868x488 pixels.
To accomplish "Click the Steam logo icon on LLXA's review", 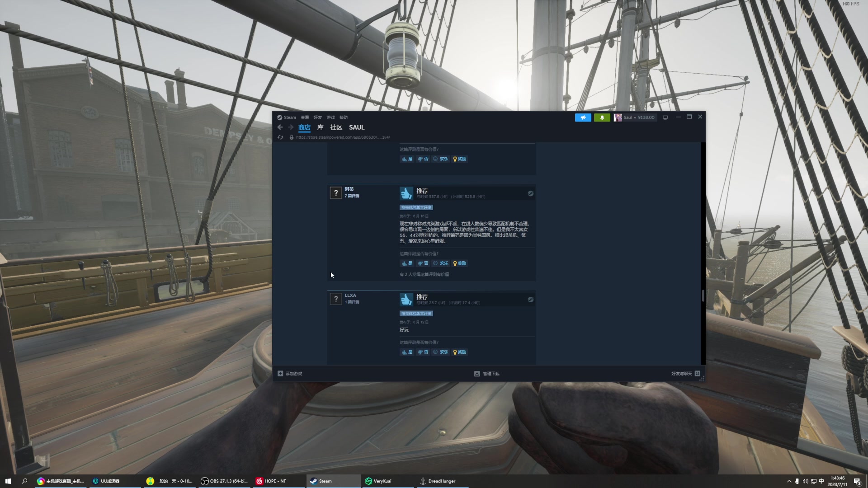I will pyautogui.click(x=530, y=300).
